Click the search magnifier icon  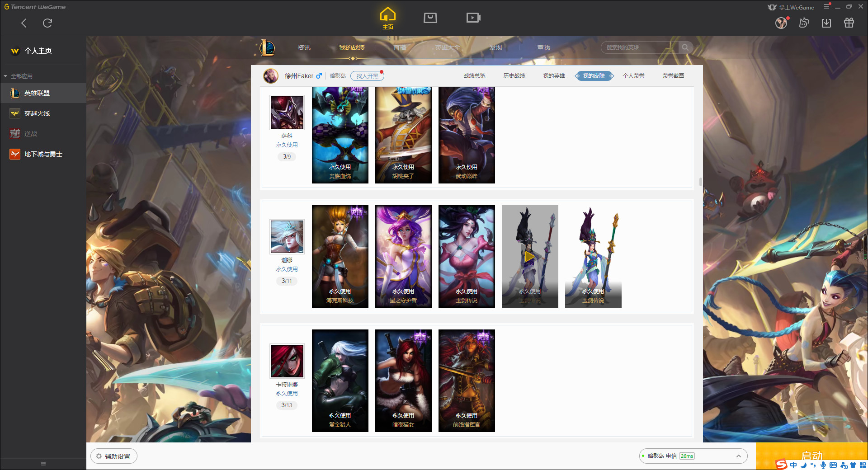click(685, 47)
